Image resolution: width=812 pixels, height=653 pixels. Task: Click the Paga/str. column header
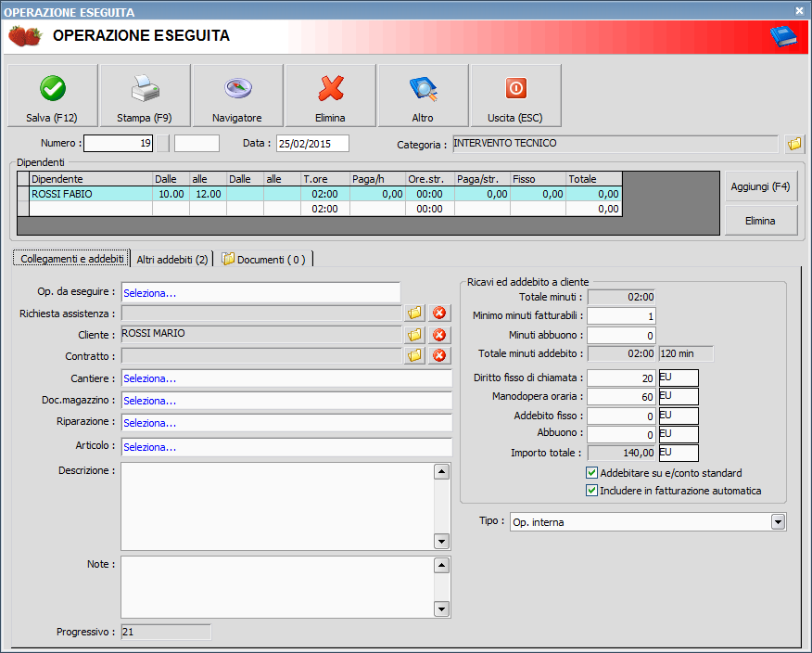pos(483,179)
